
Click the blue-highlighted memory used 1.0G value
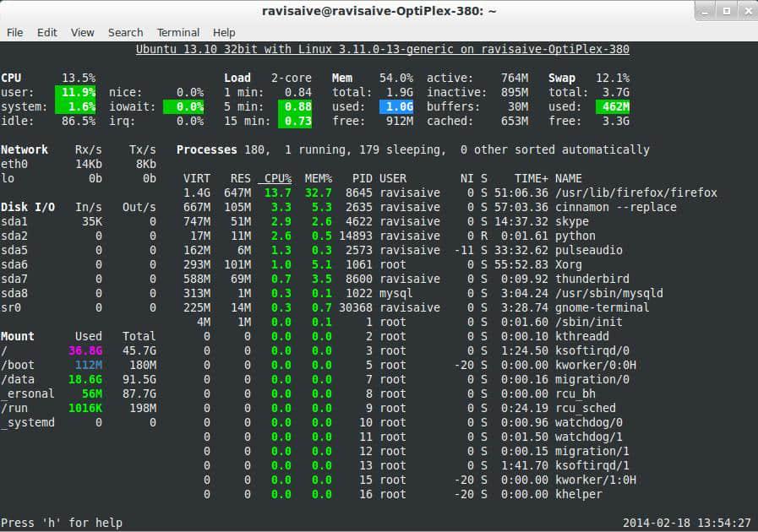pyautogui.click(x=396, y=106)
